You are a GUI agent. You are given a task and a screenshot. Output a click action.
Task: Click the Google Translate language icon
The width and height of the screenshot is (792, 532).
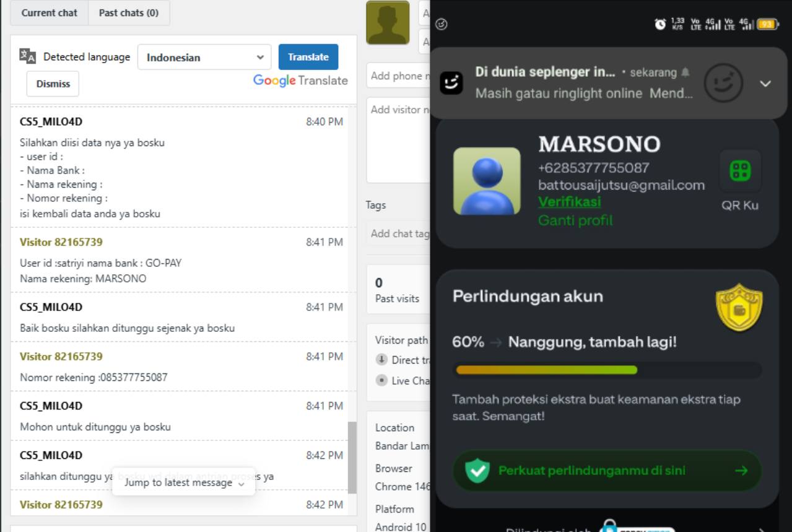[x=28, y=56]
